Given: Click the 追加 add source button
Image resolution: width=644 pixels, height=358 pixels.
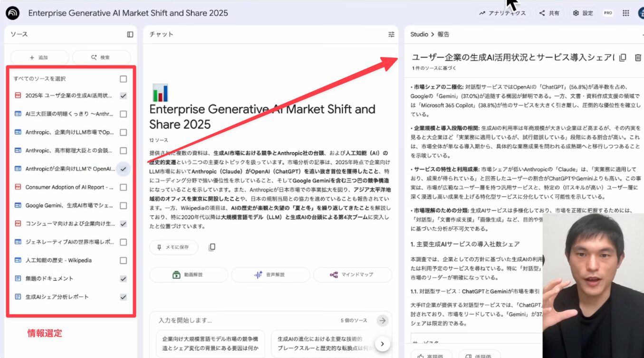Looking at the screenshot, I should click(x=39, y=57).
